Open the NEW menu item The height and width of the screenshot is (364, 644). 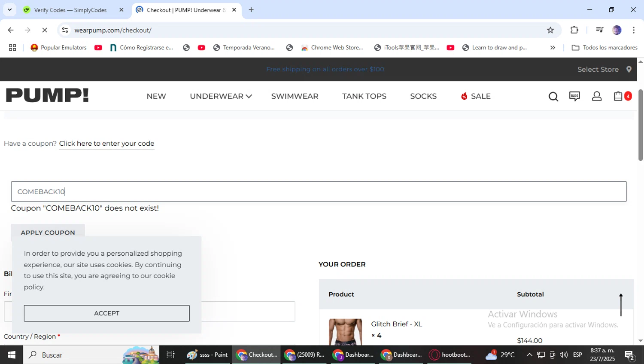pyautogui.click(x=156, y=96)
